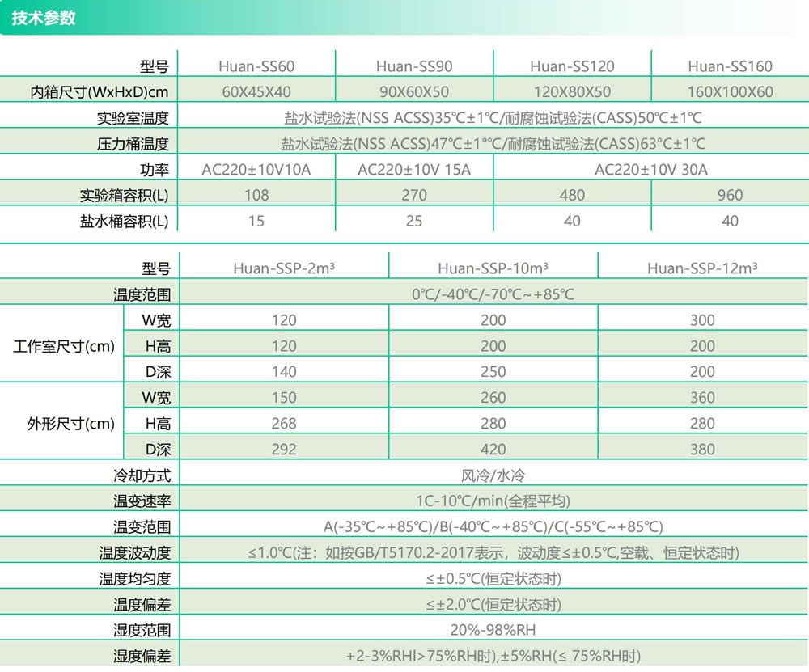Click the 温度波动度 row label

click(x=134, y=553)
